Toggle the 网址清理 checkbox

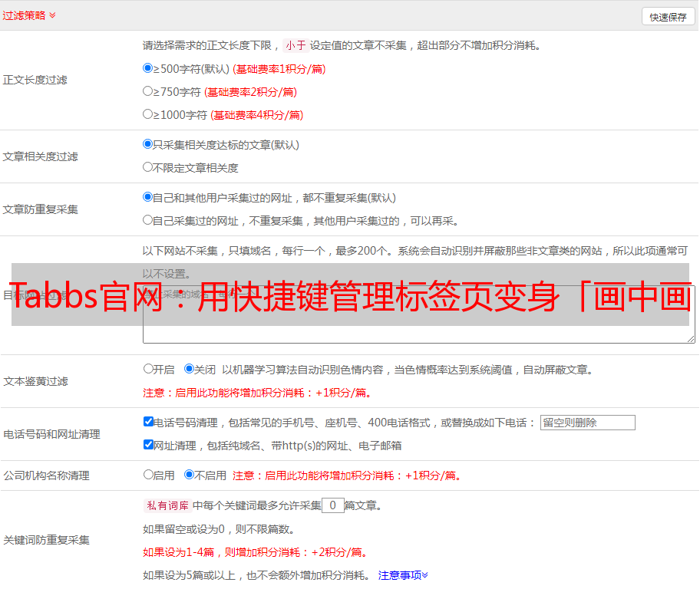pos(148,445)
